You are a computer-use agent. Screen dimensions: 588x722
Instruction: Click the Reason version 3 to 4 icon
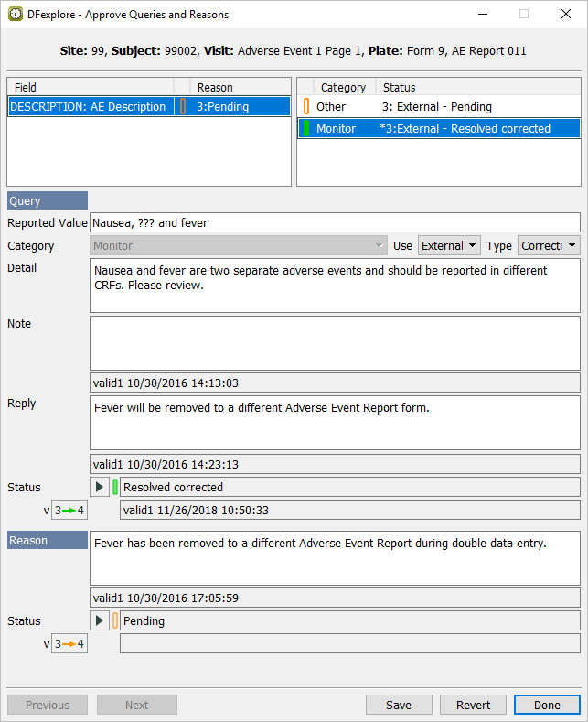[x=69, y=643]
